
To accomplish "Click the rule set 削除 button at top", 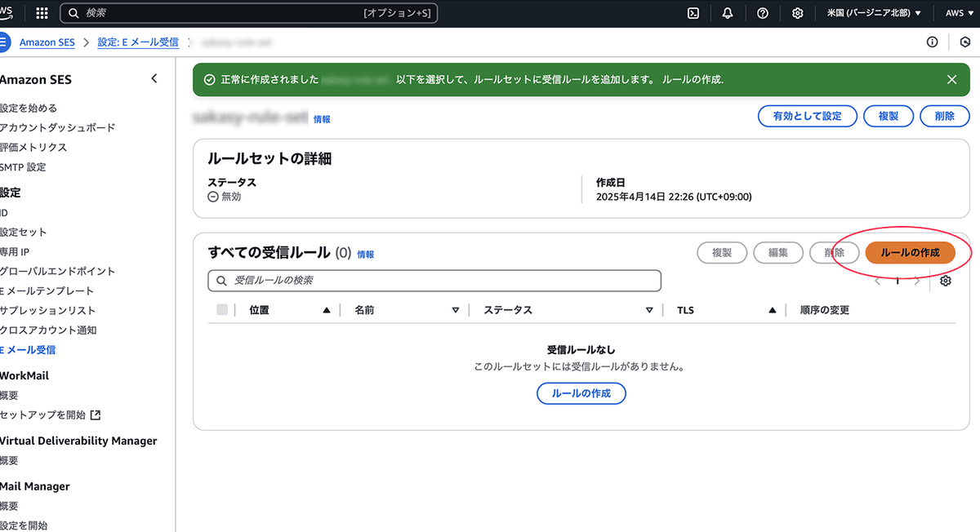I will tap(945, 116).
